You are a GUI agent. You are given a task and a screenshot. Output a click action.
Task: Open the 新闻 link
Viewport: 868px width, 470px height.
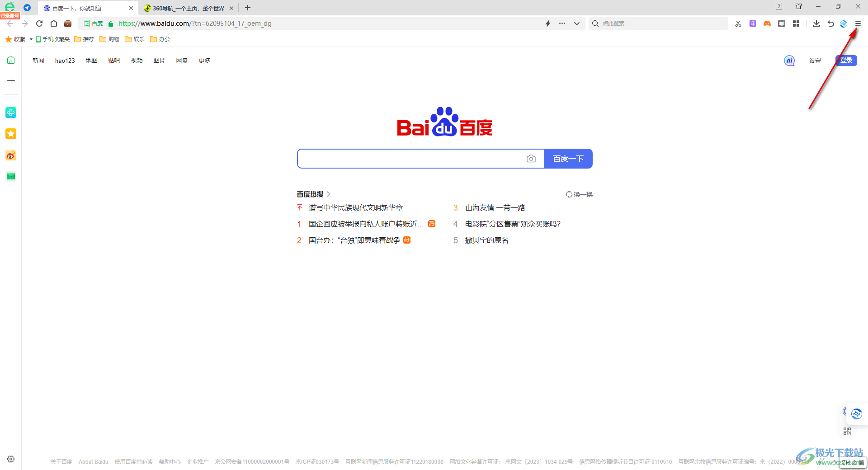(38, 61)
